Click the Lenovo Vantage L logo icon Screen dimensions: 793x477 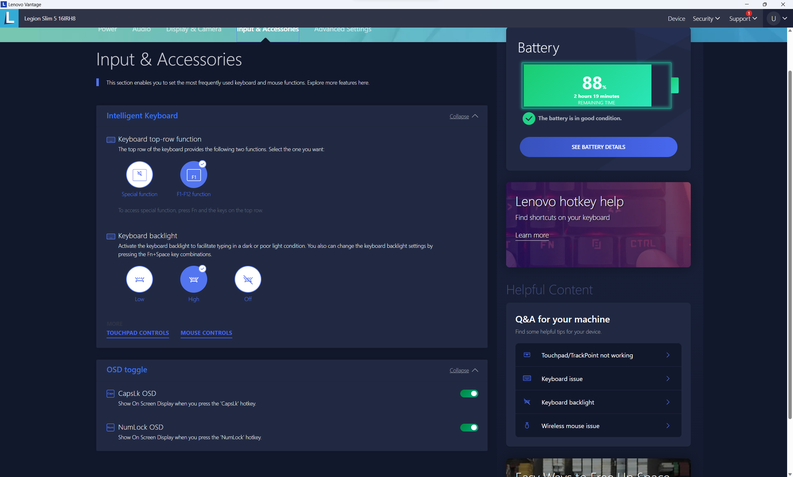(x=12, y=18)
